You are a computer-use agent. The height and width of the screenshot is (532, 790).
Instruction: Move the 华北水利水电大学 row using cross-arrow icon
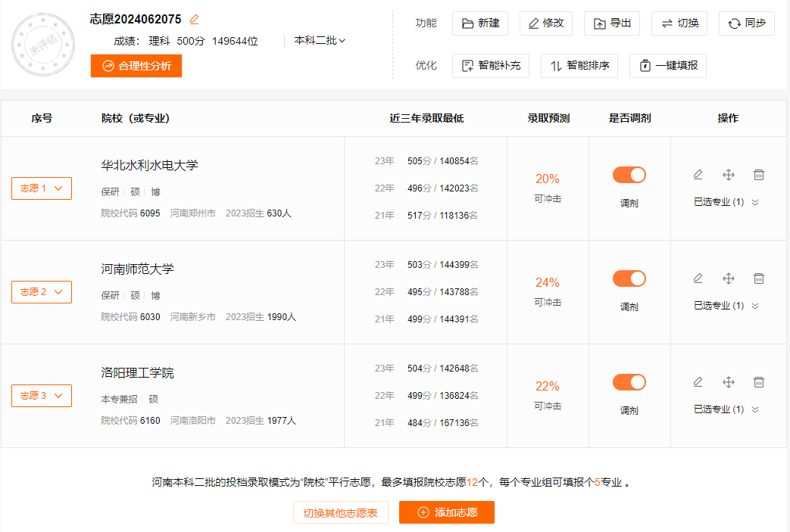(x=729, y=175)
